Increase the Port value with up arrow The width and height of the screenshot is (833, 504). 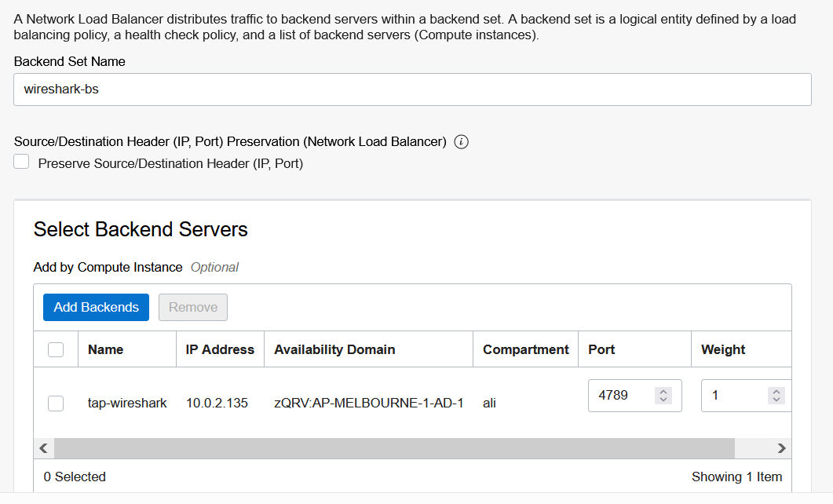pyautogui.click(x=663, y=392)
